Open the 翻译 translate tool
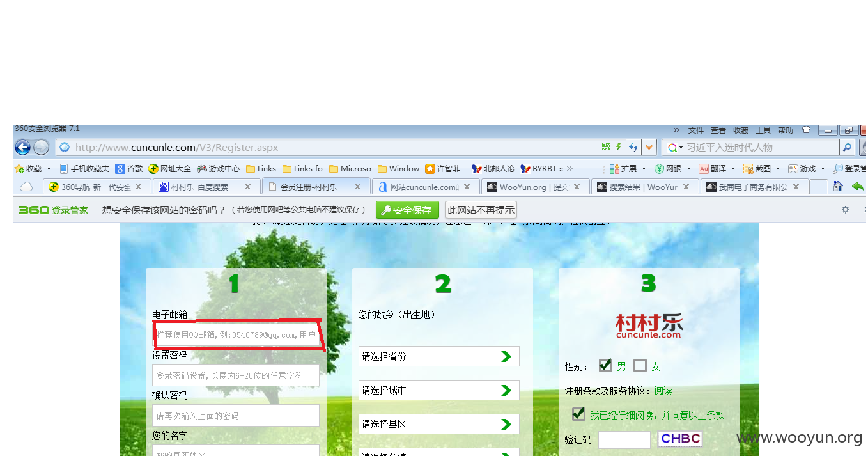 [713, 169]
